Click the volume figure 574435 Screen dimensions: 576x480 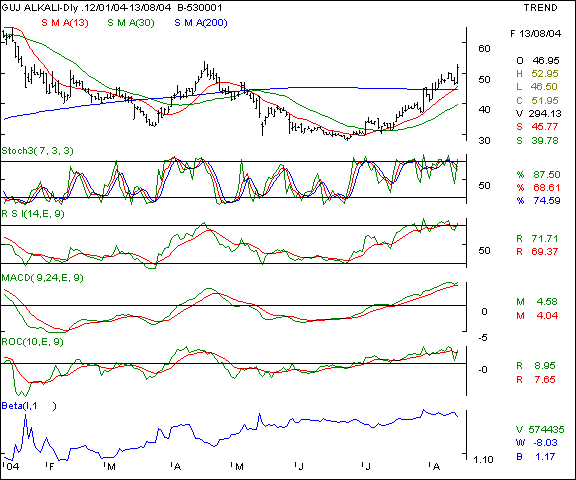coord(547,430)
